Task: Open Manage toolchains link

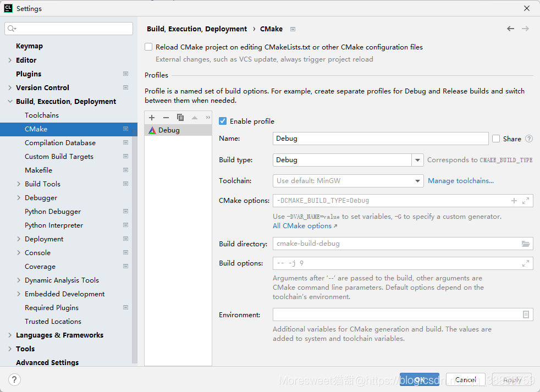Action: (x=461, y=181)
